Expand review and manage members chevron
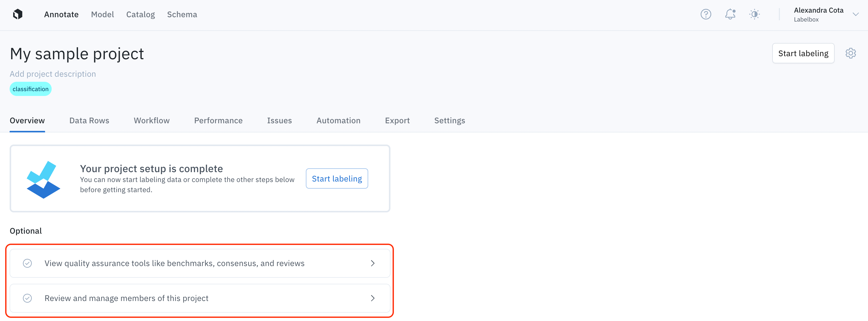 tap(372, 298)
